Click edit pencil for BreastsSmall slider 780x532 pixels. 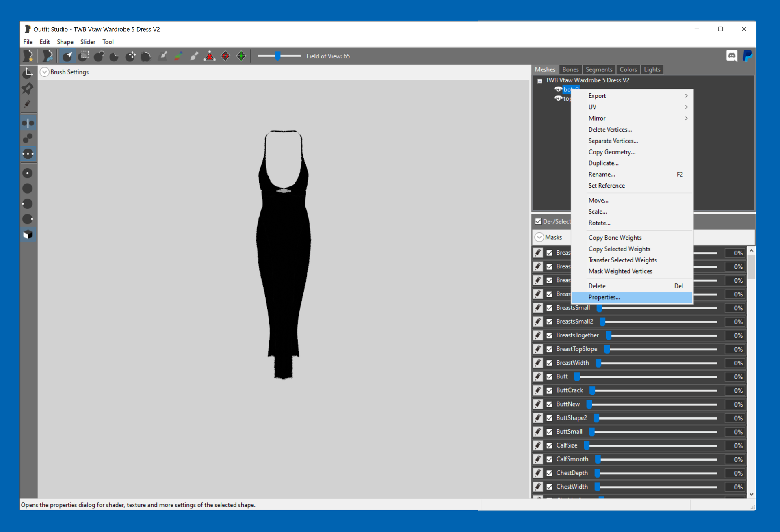click(x=538, y=308)
